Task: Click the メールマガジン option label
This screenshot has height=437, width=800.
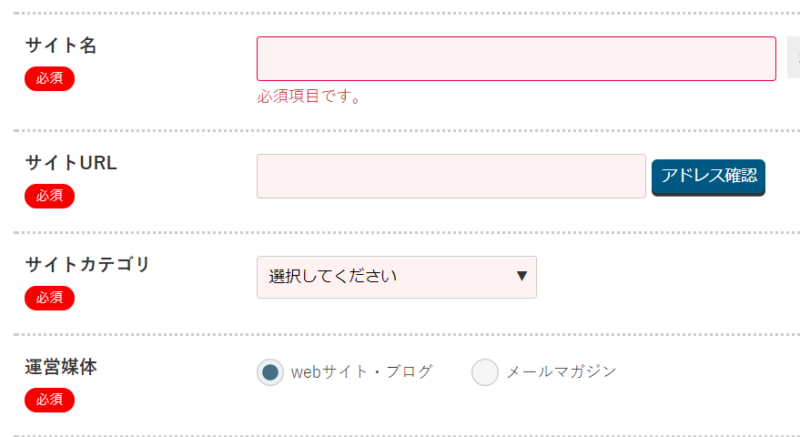Action: 561,372
